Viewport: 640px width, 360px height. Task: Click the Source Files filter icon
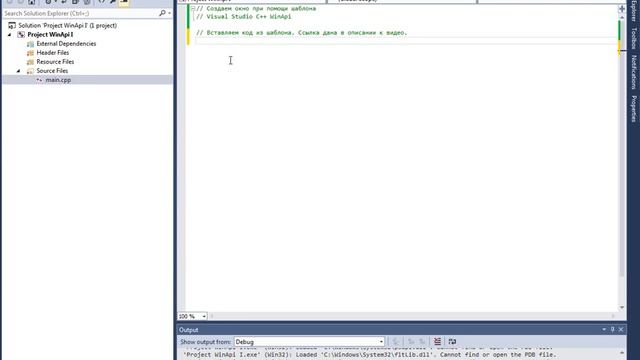[x=30, y=71]
